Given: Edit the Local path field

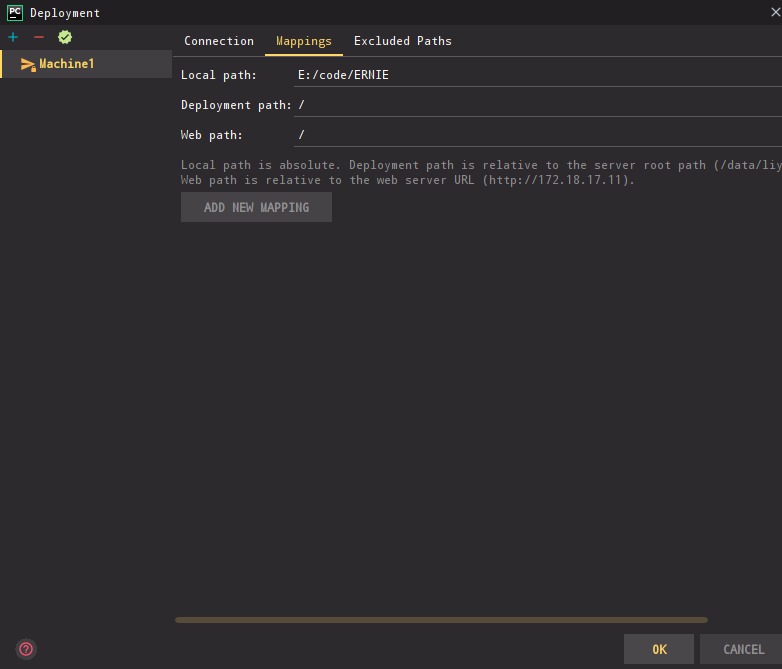Looking at the screenshot, I should tap(538, 75).
